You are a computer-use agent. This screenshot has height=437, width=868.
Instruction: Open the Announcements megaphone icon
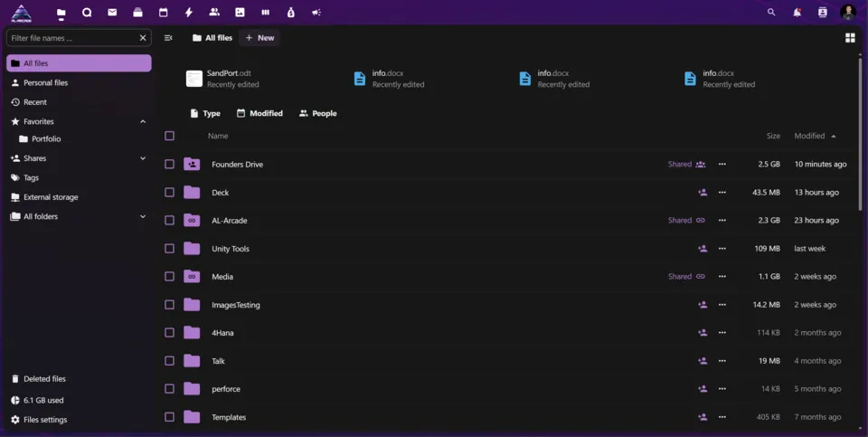(x=316, y=12)
